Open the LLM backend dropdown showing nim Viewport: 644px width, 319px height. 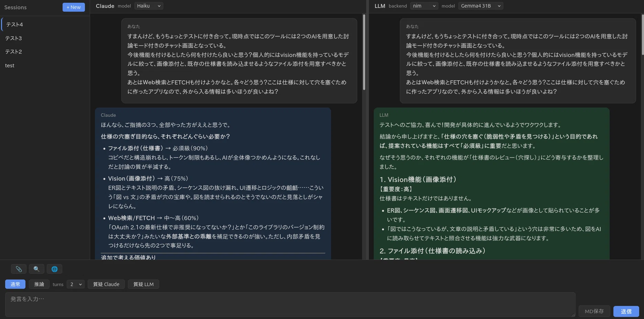click(424, 6)
